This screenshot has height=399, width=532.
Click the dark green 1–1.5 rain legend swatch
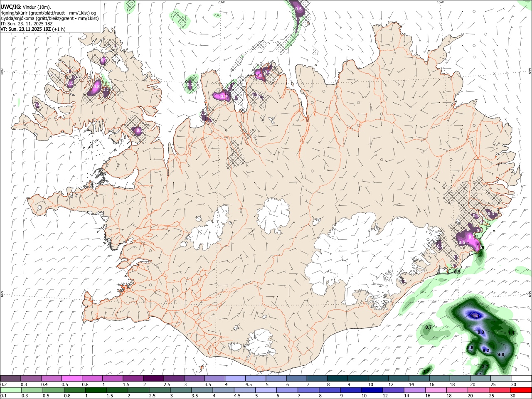tap(95, 390)
